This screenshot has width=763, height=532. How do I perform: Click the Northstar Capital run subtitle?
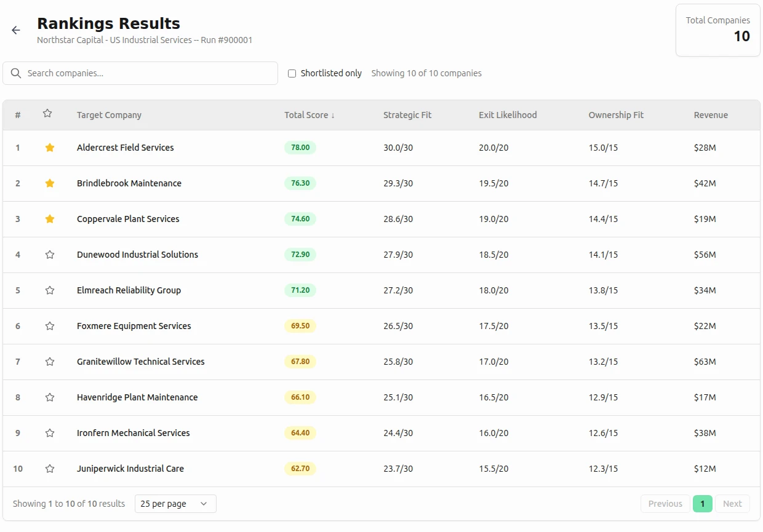click(x=145, y=40)
